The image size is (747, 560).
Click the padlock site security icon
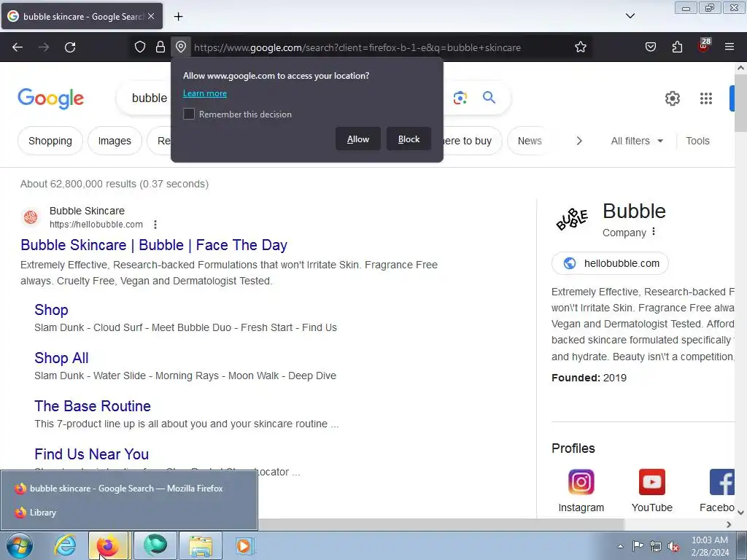pyautogui.click(x=160, y=47)
